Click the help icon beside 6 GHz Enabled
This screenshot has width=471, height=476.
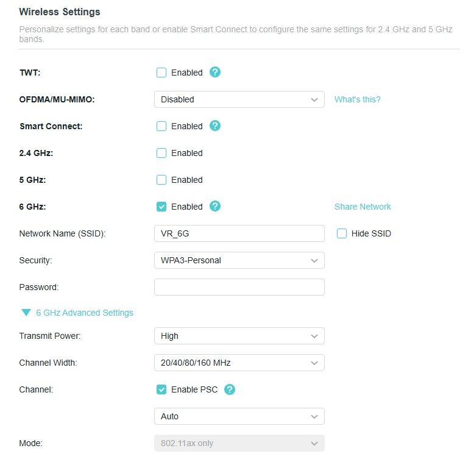tap(214, 206)
